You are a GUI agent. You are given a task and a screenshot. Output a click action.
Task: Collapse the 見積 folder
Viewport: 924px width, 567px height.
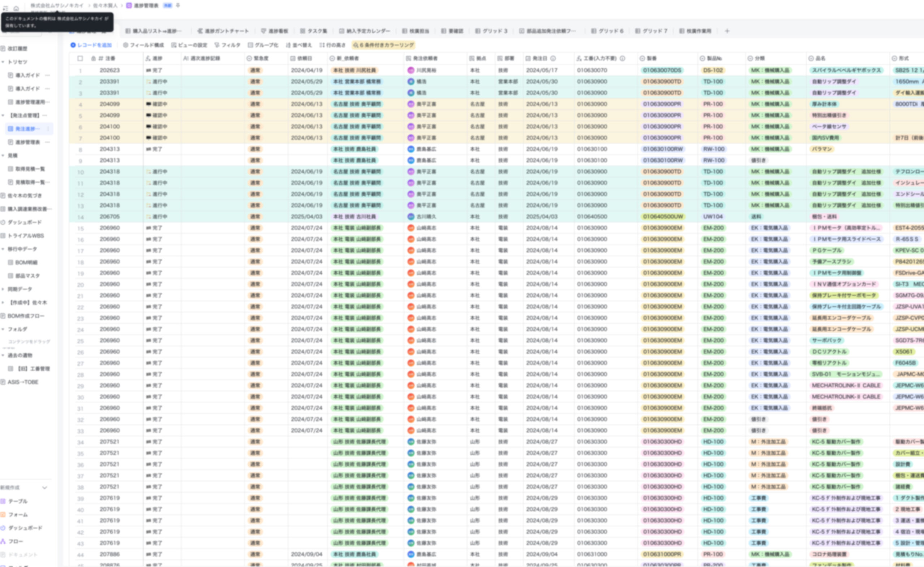(x=3, y=155)
